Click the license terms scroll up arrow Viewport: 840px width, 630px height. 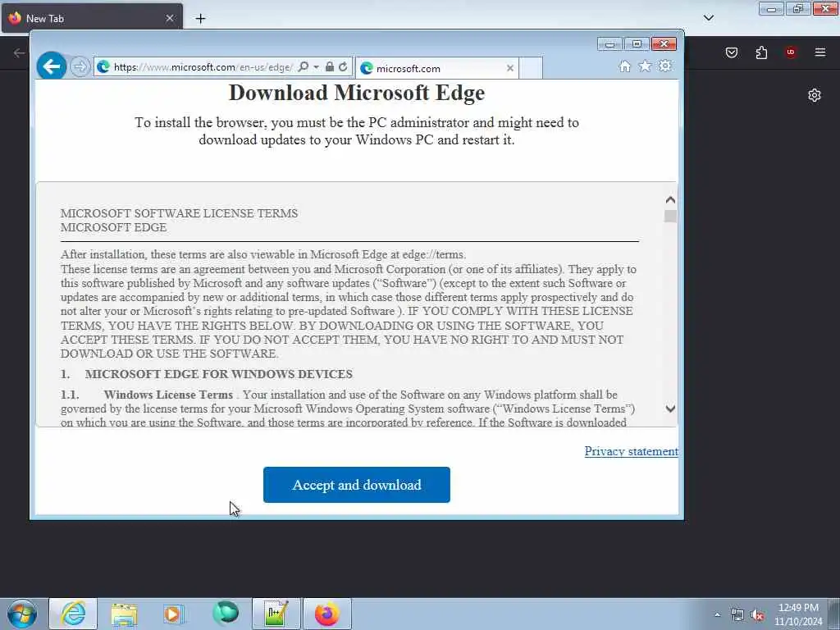[670, 200]
